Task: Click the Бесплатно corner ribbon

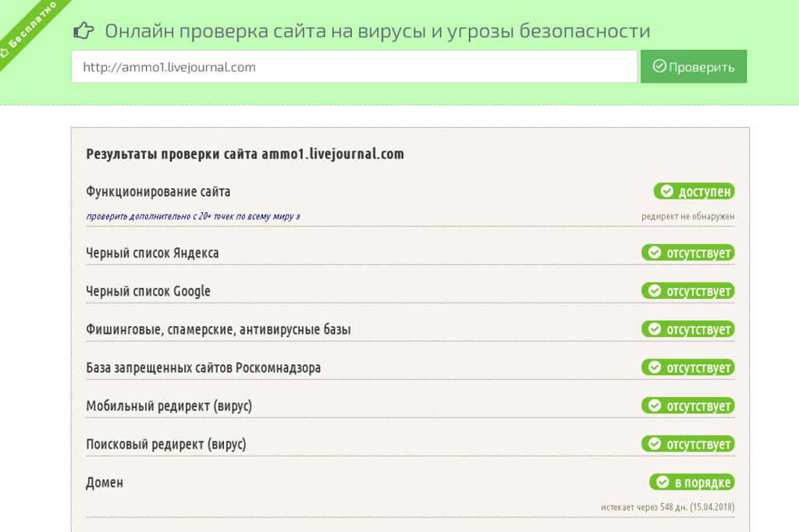Action: pos(30,30)
